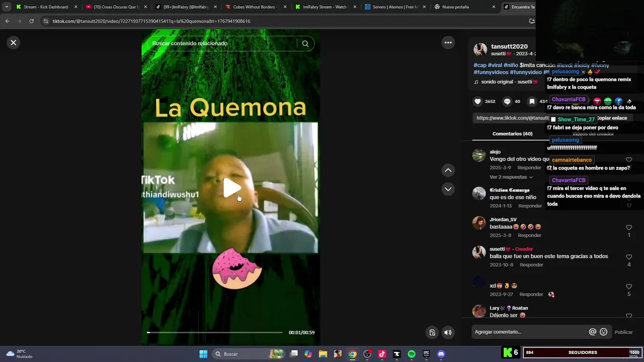Open comments via speech bubble icon

(x=507, y=102)
